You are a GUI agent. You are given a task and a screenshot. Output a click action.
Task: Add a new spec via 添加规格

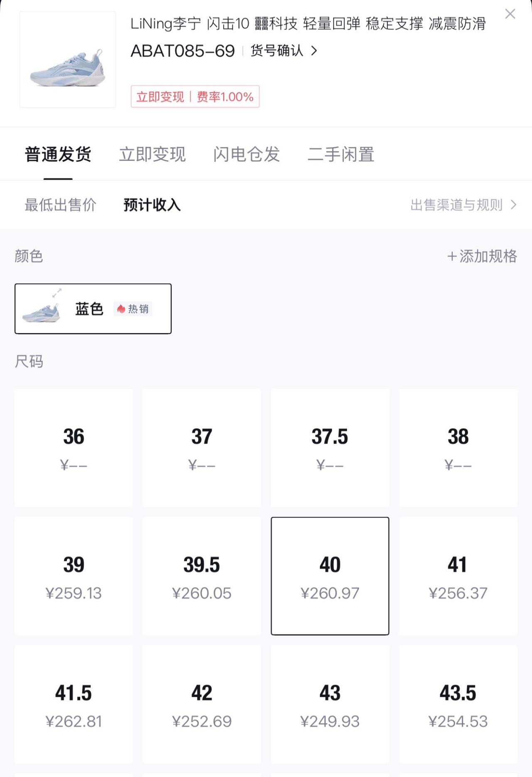coord(482,256)
